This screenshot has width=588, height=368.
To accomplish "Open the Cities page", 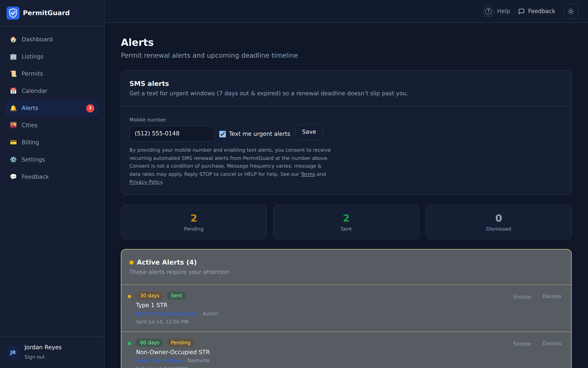I will click(52, 125).
